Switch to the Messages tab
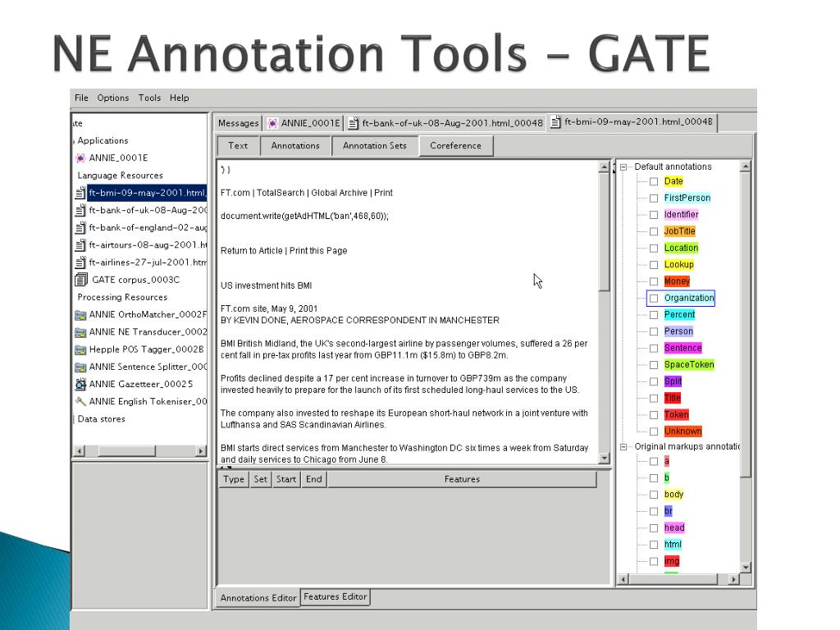This screenshot has height=630, width=840. (239, 123)
